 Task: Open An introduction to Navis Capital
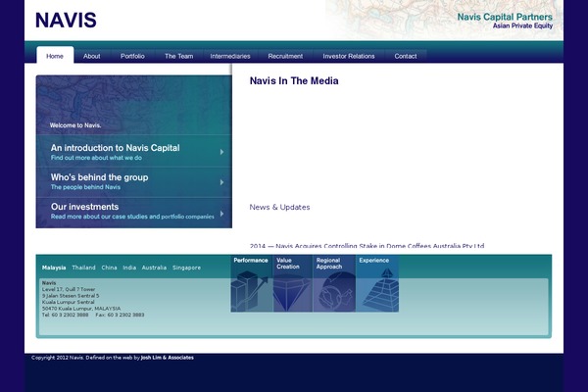click(115, 148)
